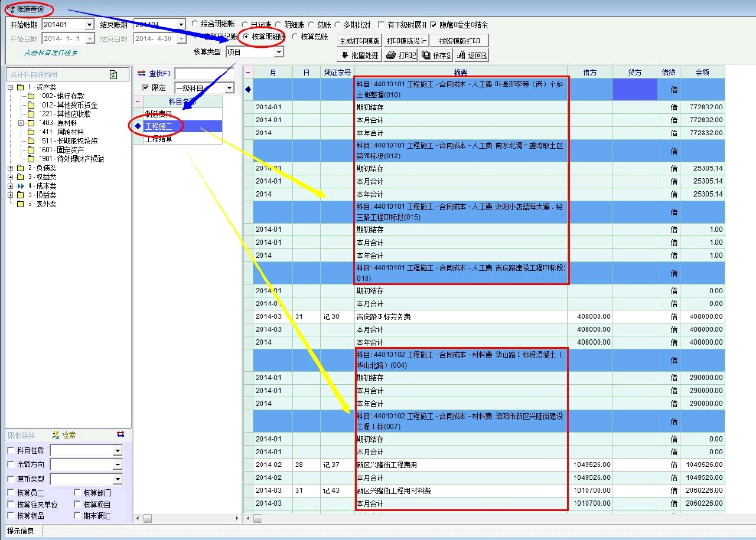The height and width of the screenshot is (540, 756).
Task: Click the green refresh icon beside 会计科目结构树
Action: [113, 74]
